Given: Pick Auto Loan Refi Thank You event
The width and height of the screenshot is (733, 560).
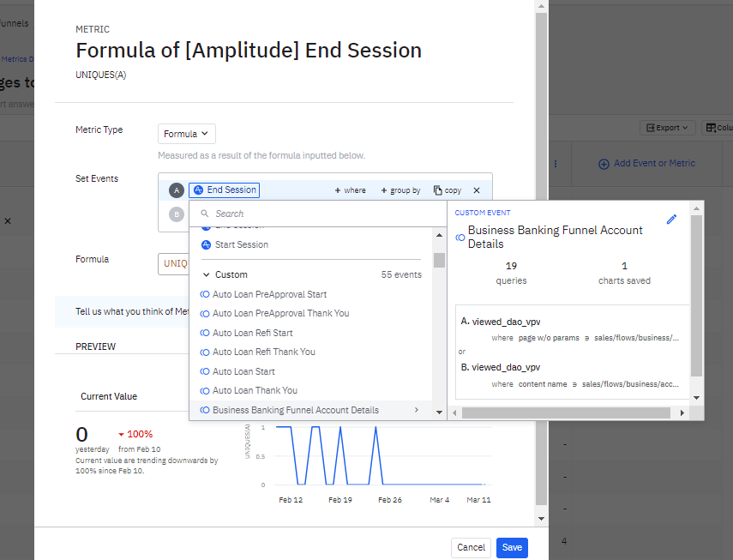Looking at the screenshot, I should point(264,352).
